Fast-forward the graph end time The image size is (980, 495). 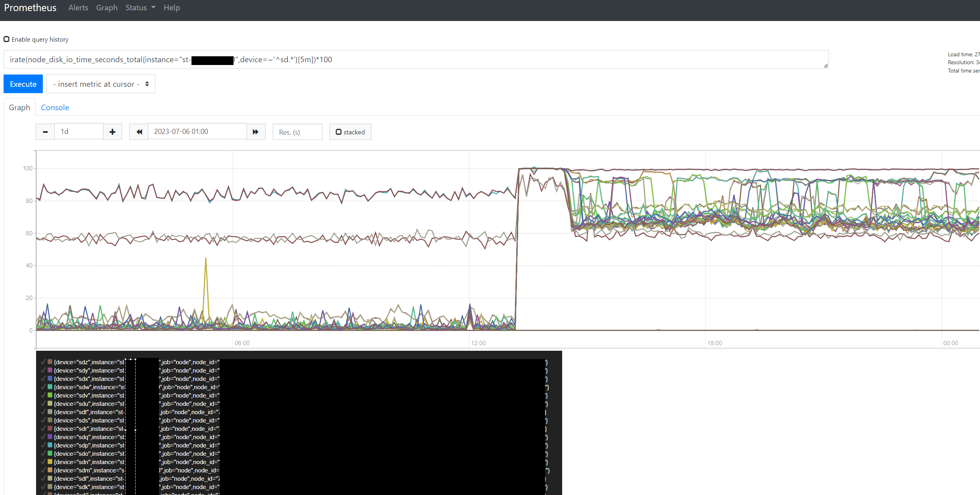click(256, 132)
